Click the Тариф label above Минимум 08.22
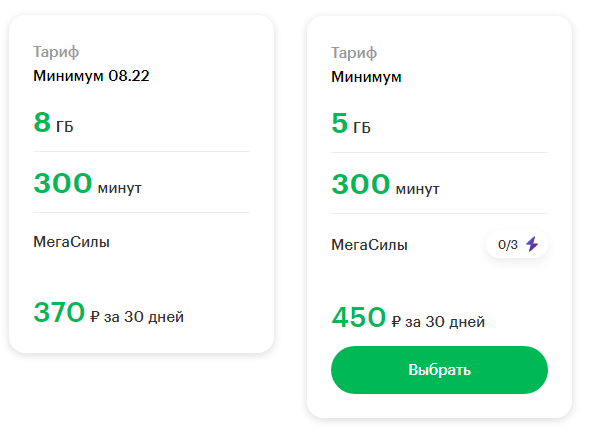Viewport: 589px width, 437px height. (56, 52)
